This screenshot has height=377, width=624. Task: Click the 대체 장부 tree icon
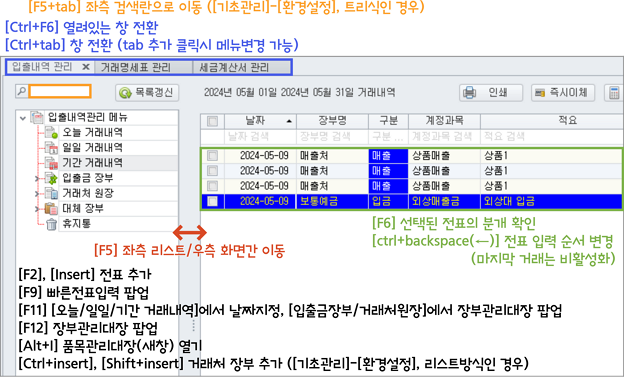point(51,208)
